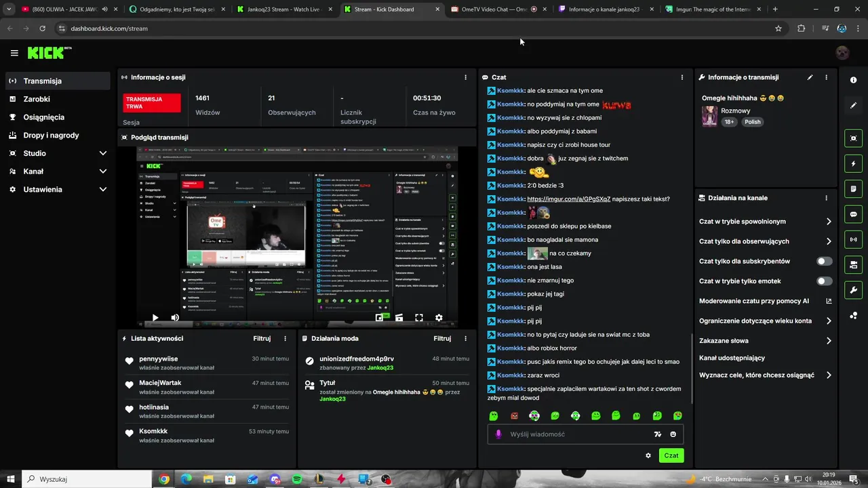Open Działania moda three-dot menu

465,338
